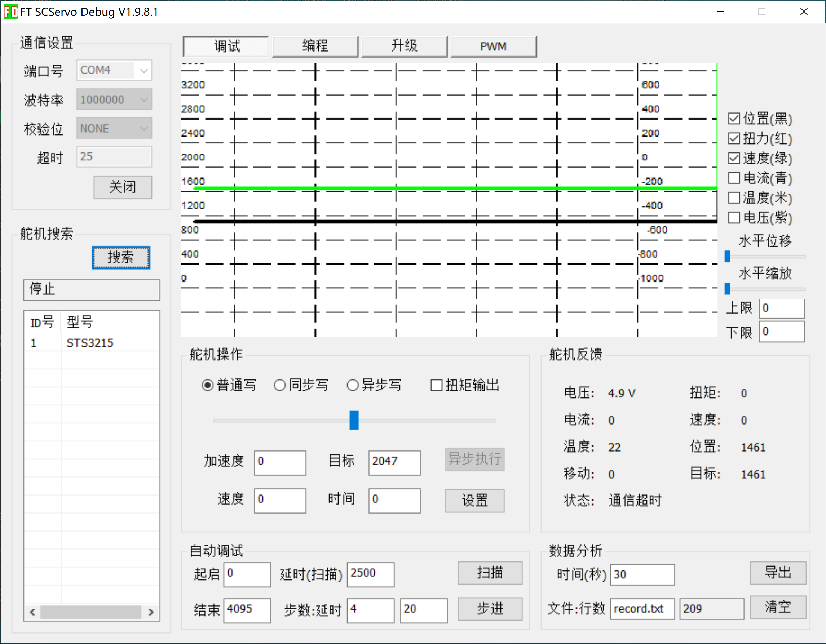Click the 步进 button
This screenshot has height=644, width=826.
[x=490, y=609]
